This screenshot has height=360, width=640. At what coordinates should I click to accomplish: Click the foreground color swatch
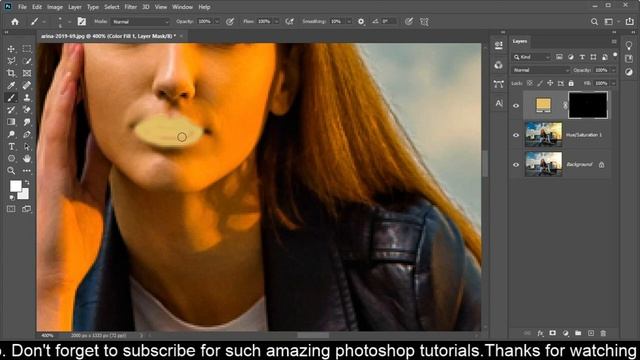pos(16,186)
